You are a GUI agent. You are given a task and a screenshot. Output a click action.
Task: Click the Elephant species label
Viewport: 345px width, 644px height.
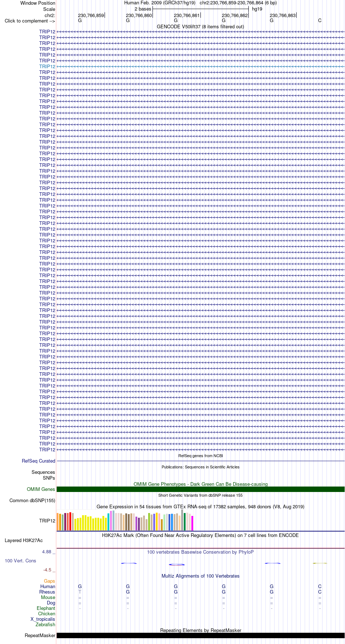(46, 608)
